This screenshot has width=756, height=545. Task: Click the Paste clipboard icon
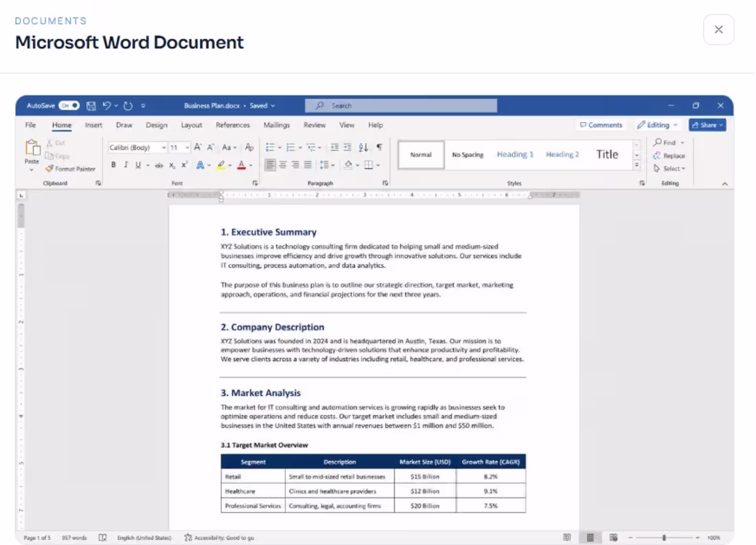click(32, 148)
